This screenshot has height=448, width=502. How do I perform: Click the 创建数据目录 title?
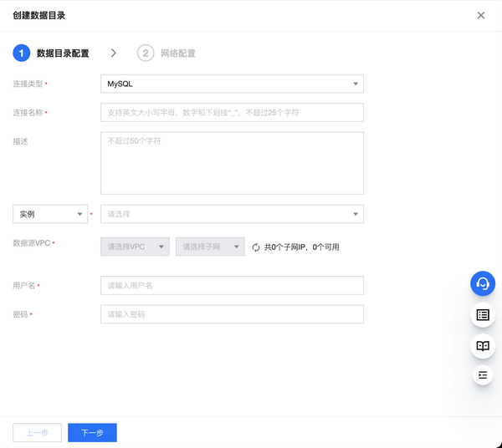tap(39, 15)
